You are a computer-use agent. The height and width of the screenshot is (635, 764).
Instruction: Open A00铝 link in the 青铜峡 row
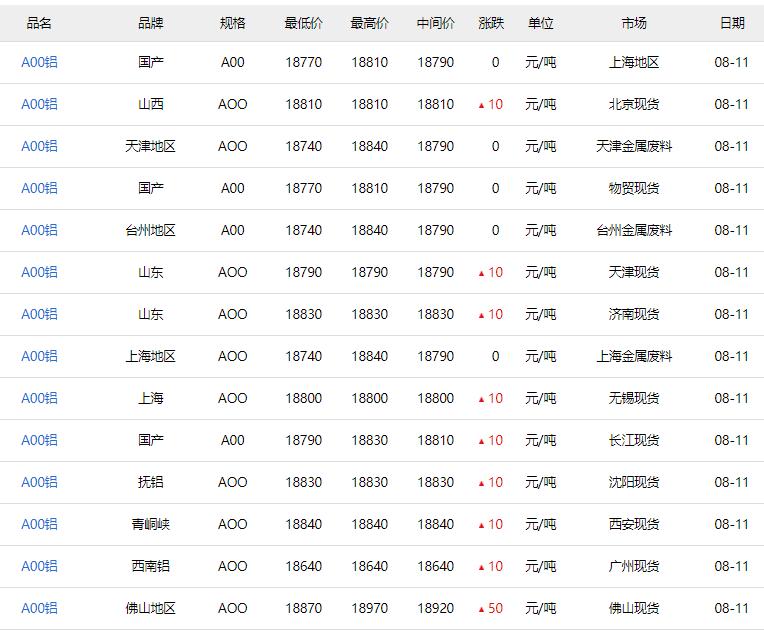pos(40,524)
